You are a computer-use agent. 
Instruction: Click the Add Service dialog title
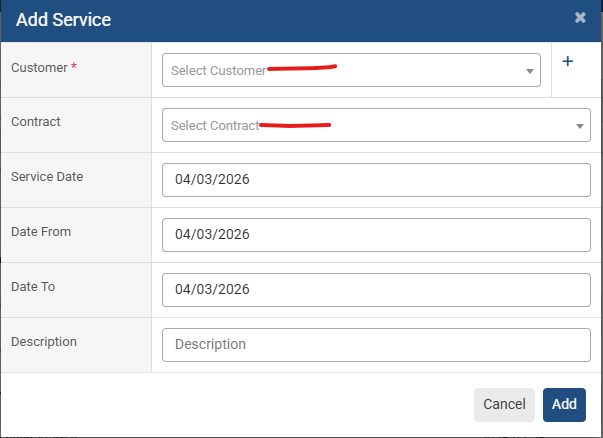63,20
